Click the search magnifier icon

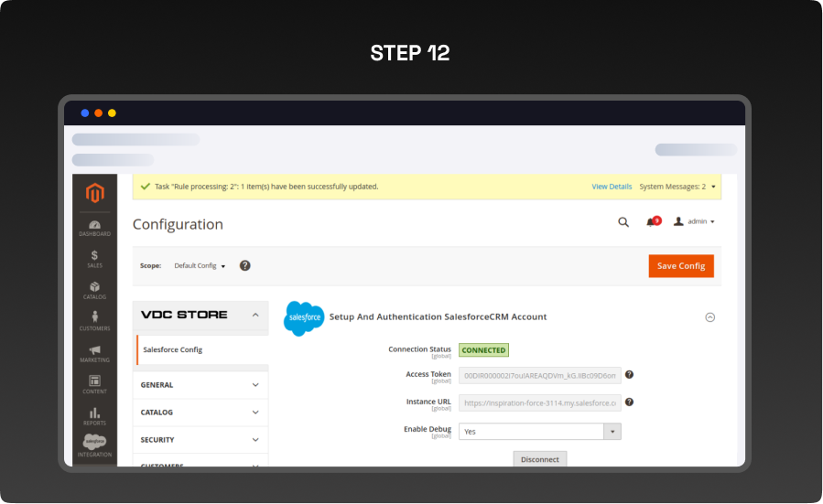pos(623,221)
